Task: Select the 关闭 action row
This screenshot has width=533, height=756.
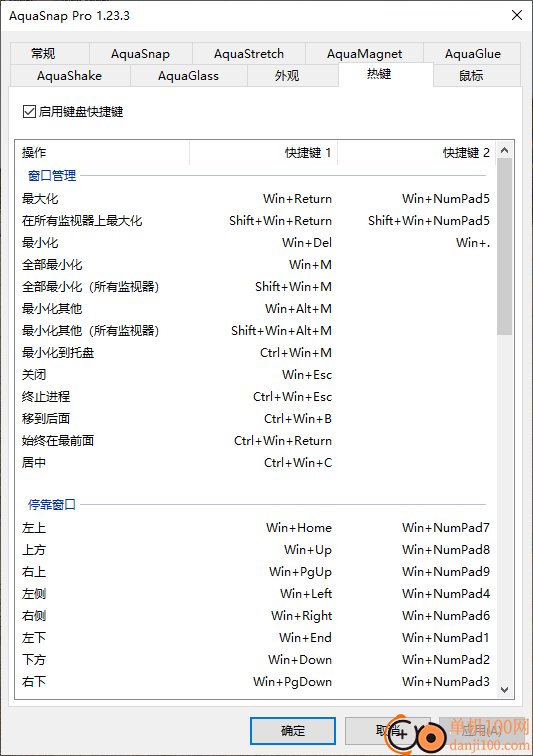Action: (x=256, y=375)
